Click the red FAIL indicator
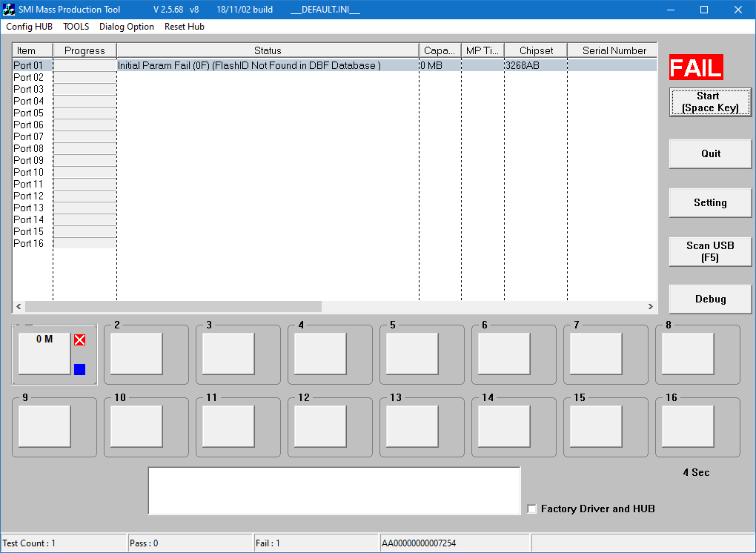The width and height of the screenshot is (756, 553). point(696,67)
